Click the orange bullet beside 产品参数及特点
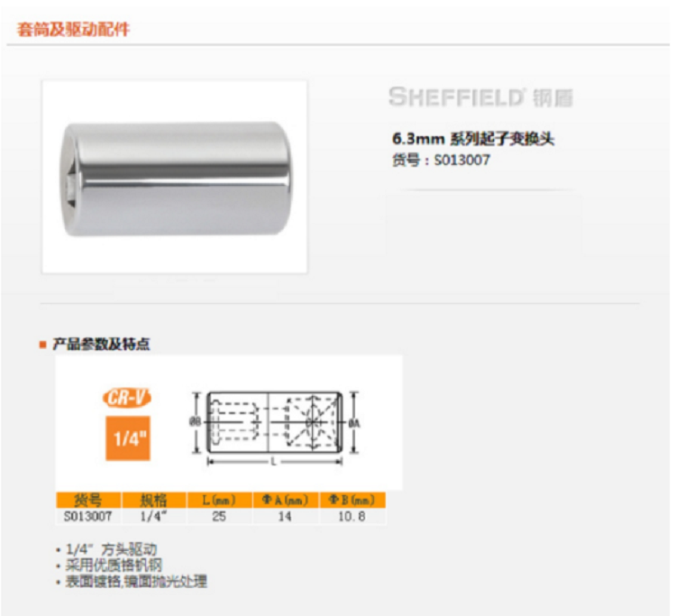This screenshot has width=676, height=616. [42, 345]
